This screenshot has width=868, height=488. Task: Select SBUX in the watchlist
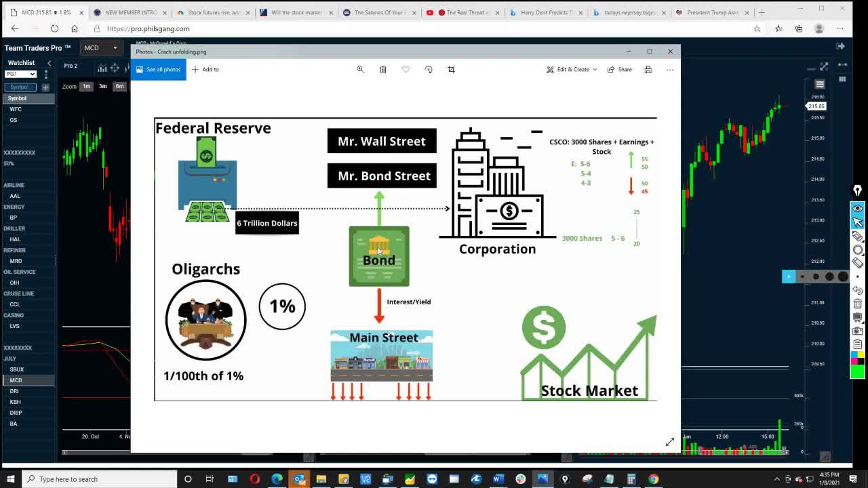click(x=28, y=369)
